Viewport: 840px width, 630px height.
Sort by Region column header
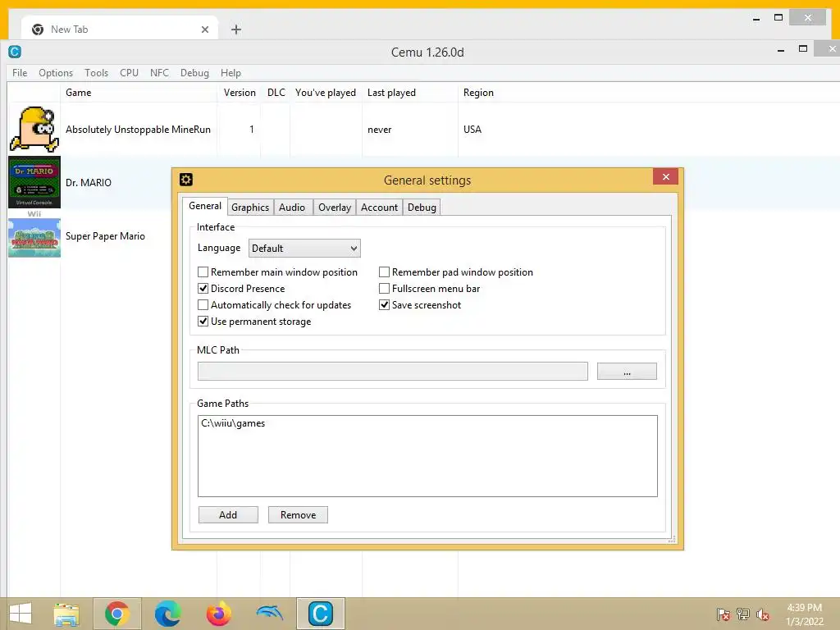[478, 93]
